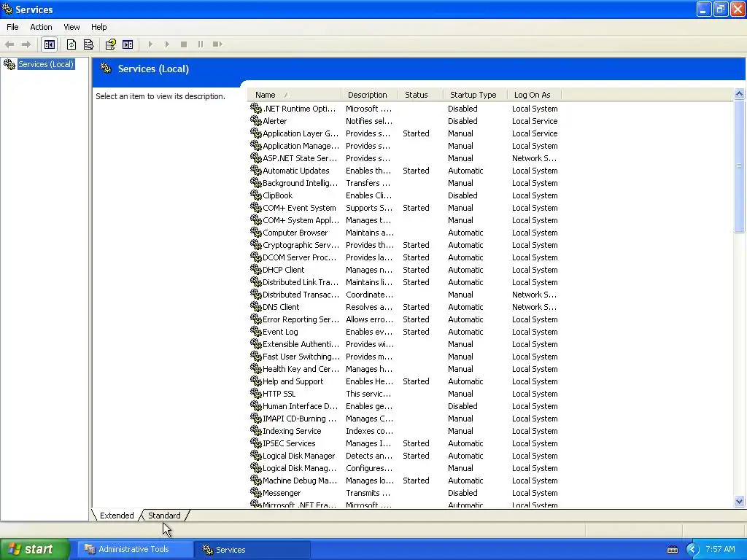Switch to the Extended tab

pyautogui.click(x=117, y=516)
